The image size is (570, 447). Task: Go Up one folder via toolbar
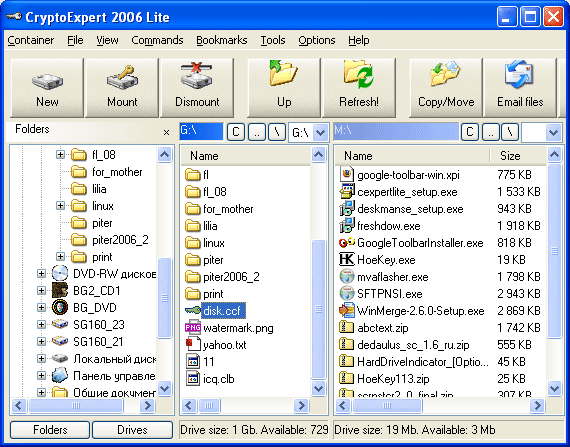(284, 88)
